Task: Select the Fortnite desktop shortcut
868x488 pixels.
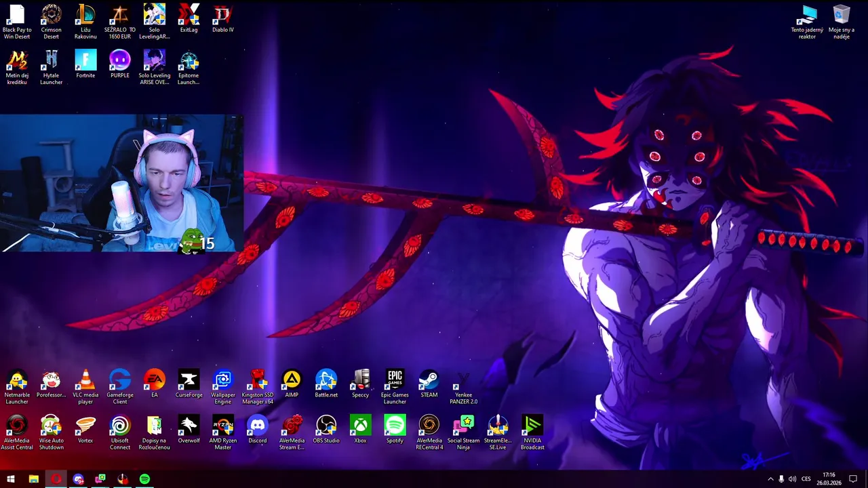Action: pyautogui.click(x=85, y=64)
